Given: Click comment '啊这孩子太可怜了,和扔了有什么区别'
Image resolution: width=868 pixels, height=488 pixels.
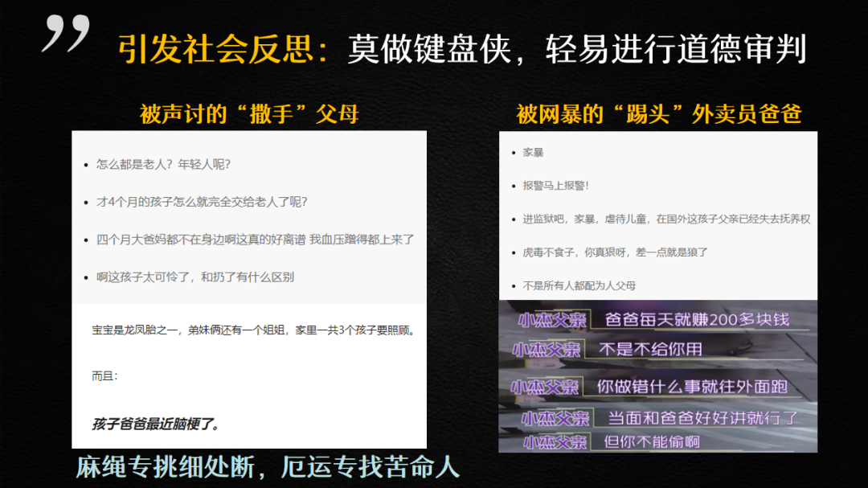Looking at the screenshot, I should click(194, 277).
